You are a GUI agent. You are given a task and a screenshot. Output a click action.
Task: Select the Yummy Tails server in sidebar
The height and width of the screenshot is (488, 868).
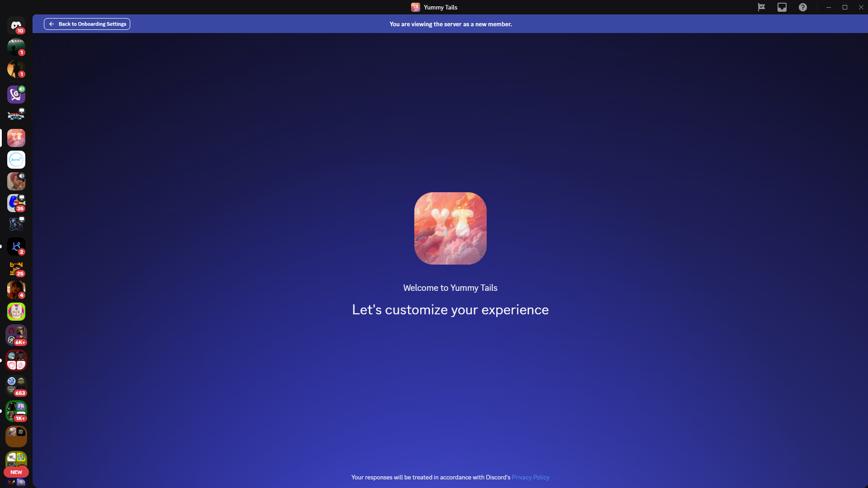coord(16,138)
